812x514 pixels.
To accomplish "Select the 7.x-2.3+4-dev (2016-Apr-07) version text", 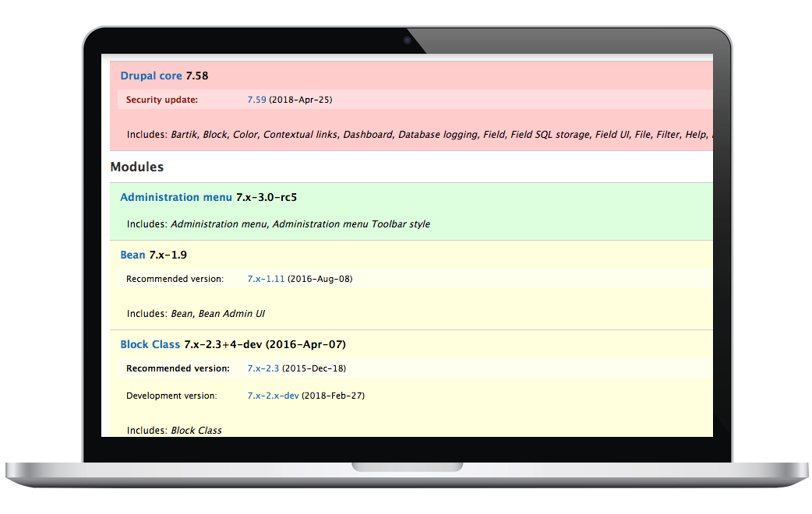I will tap(265, 344).
